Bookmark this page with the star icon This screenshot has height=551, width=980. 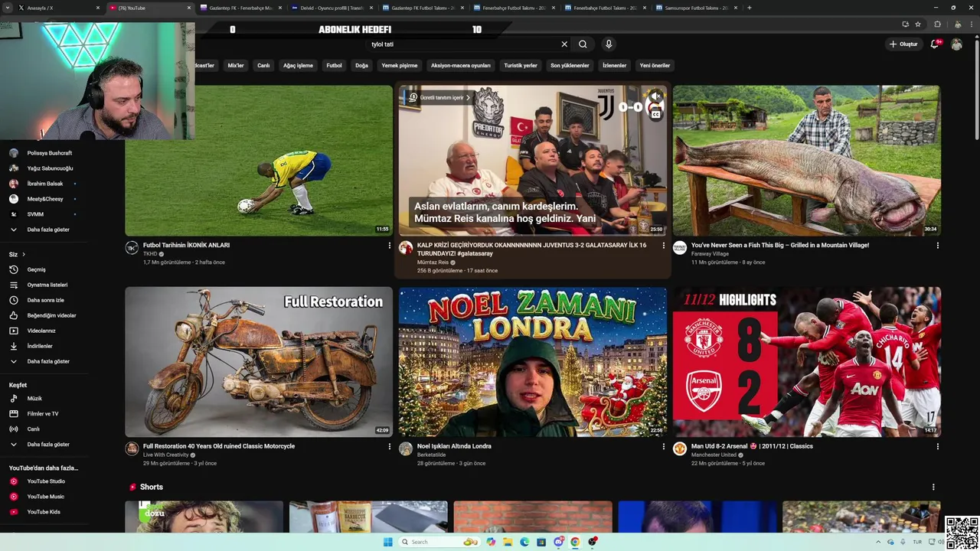tap(918, 24)
